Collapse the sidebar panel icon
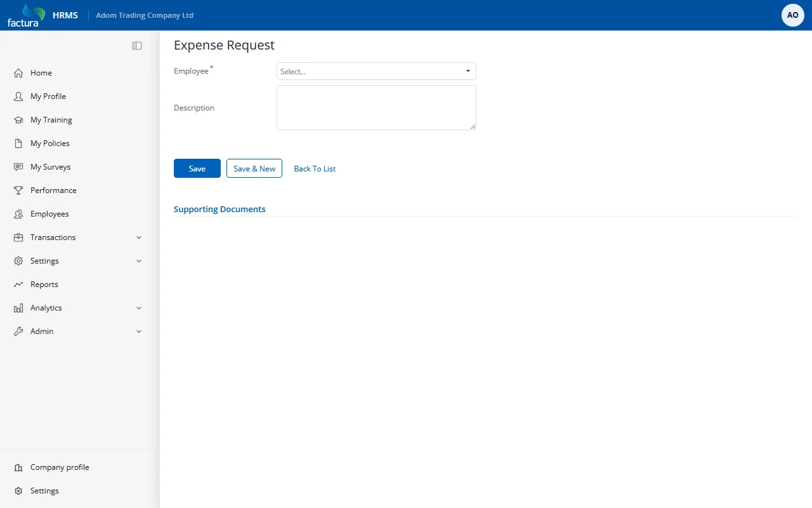This screenshot has height=508, width=812. [x=137, y=46]
